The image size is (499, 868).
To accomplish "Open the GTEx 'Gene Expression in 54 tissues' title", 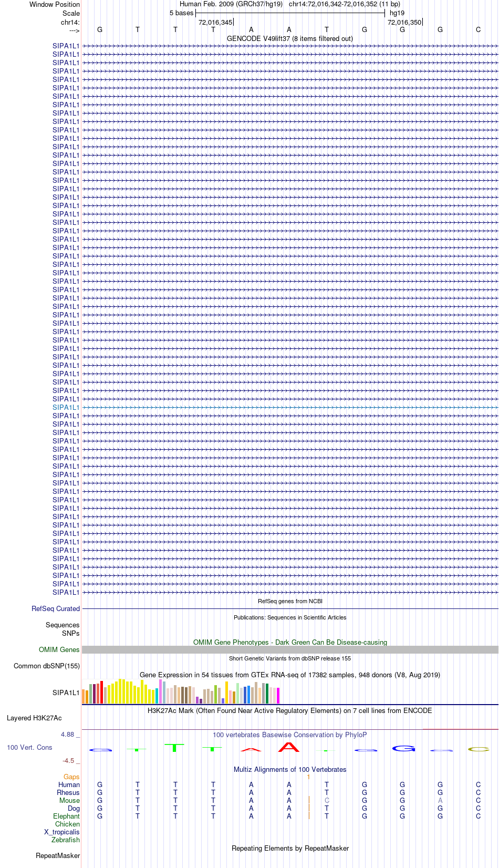I will tap(290, 675).
